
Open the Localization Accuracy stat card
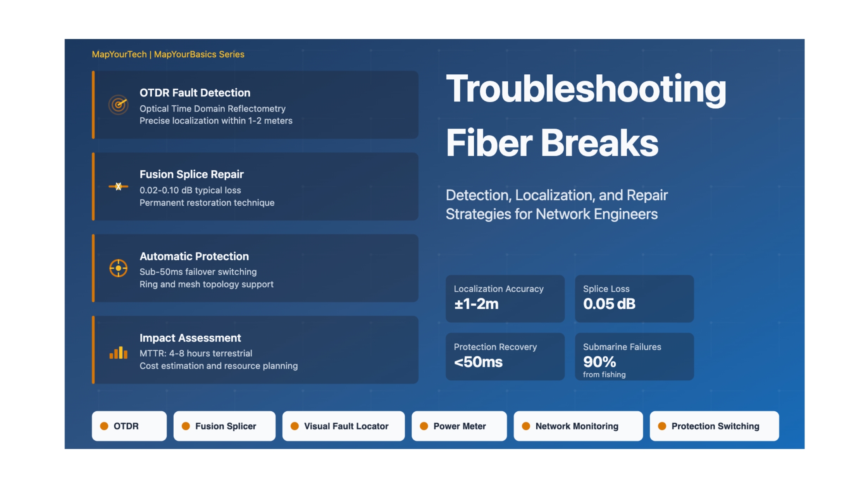(505, 299)
